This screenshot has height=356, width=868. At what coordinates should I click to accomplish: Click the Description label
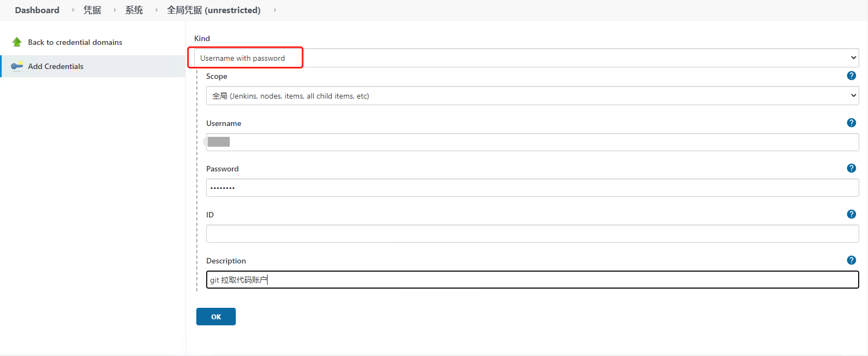pos(226,261)
